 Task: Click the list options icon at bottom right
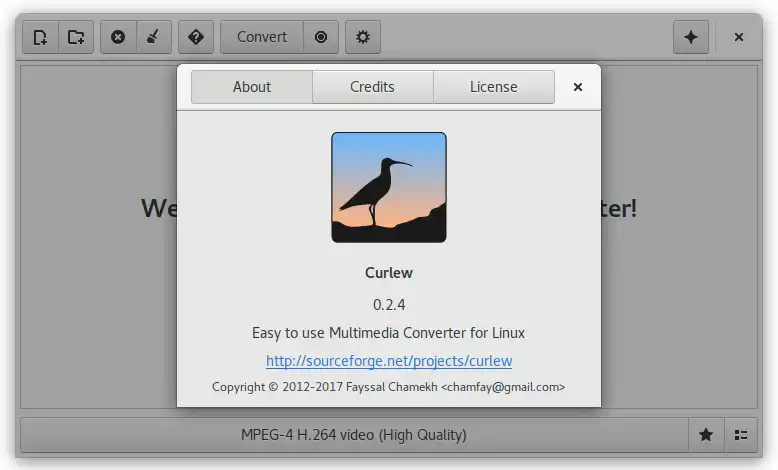click(x=741, y=435)
